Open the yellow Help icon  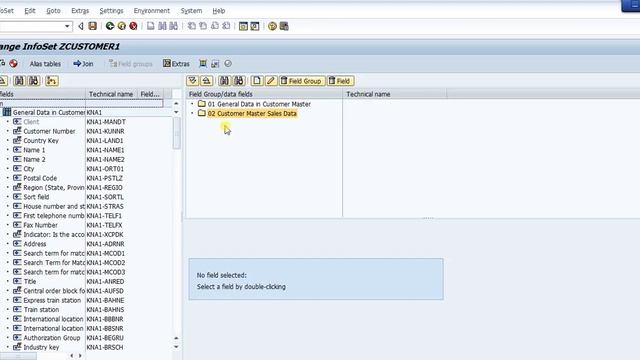pos(272,26)
